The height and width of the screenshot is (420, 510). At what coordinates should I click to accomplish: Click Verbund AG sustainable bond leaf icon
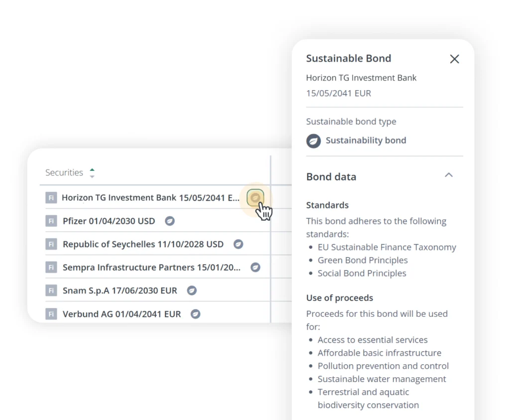(x=196, y=314)
